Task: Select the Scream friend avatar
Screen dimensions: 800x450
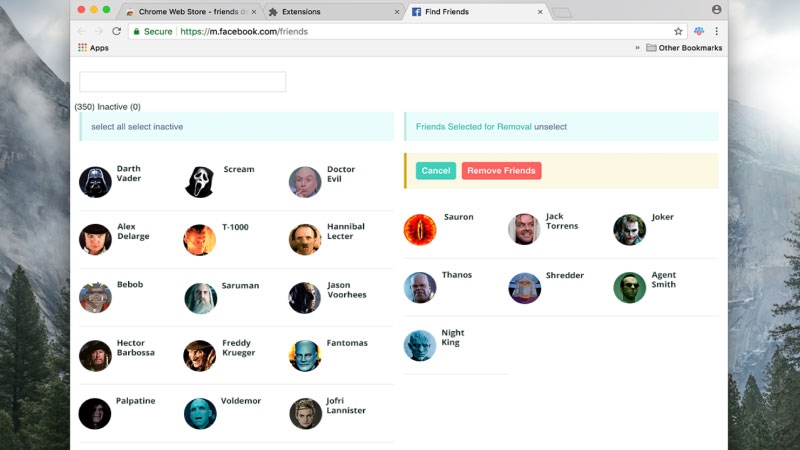Action: [200, 182]
